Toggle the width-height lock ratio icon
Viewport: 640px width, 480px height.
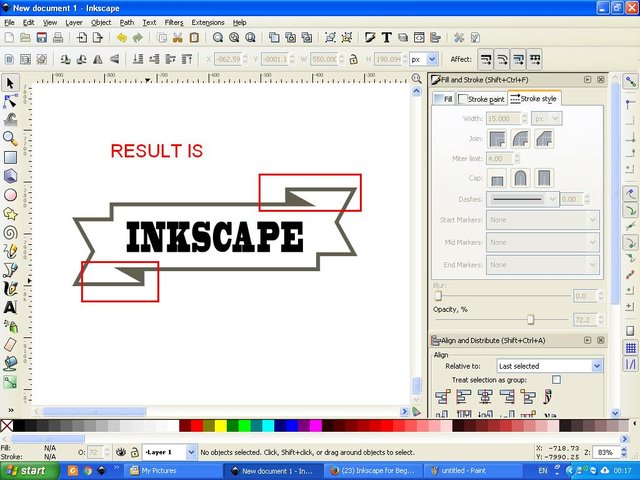point(353,59)
